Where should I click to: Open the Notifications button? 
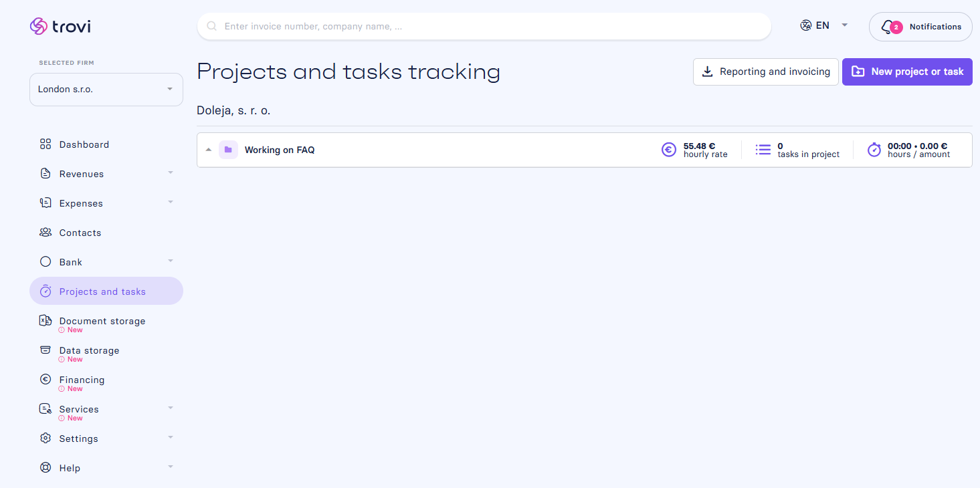pyautogui.click(x=920, y=27)
